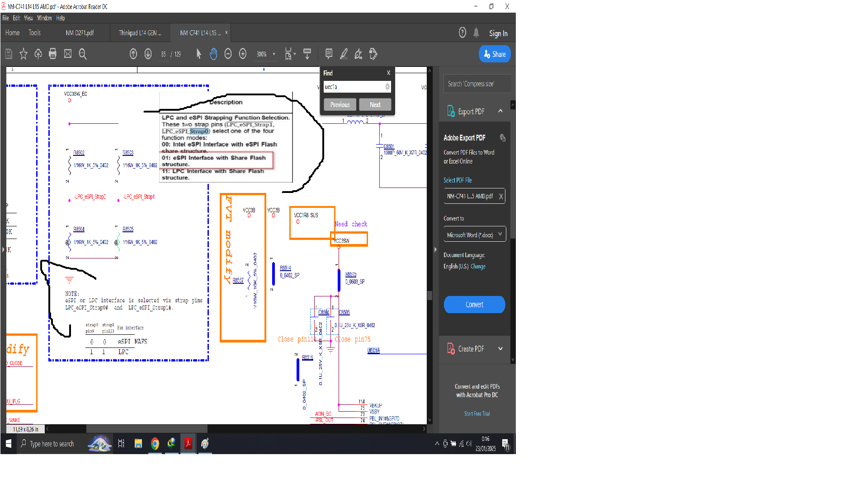Click the Change document language link

point(478,267)
